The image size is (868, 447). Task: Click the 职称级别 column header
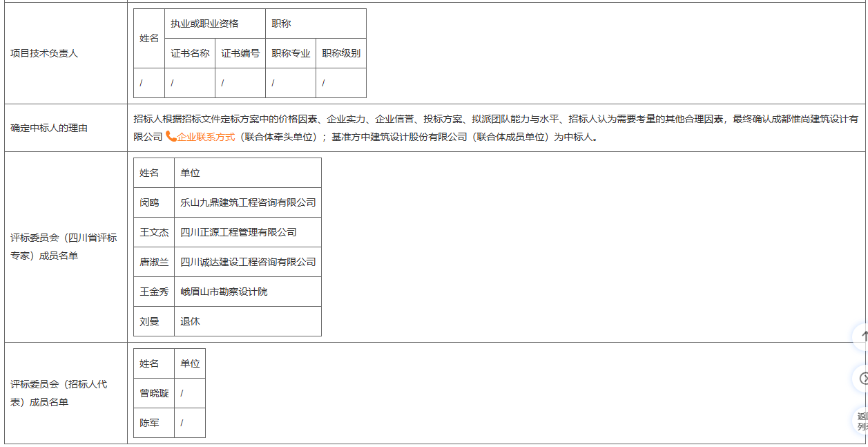[x=341, y=53]
